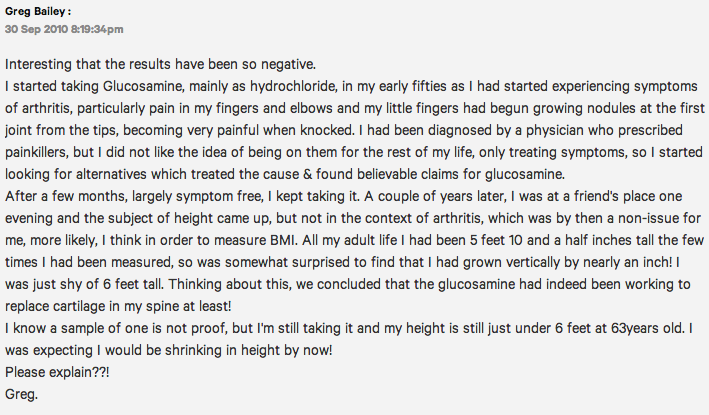Click the 30 Sep 2010 timestamp
709x415 pixels.
click(64, 29)
